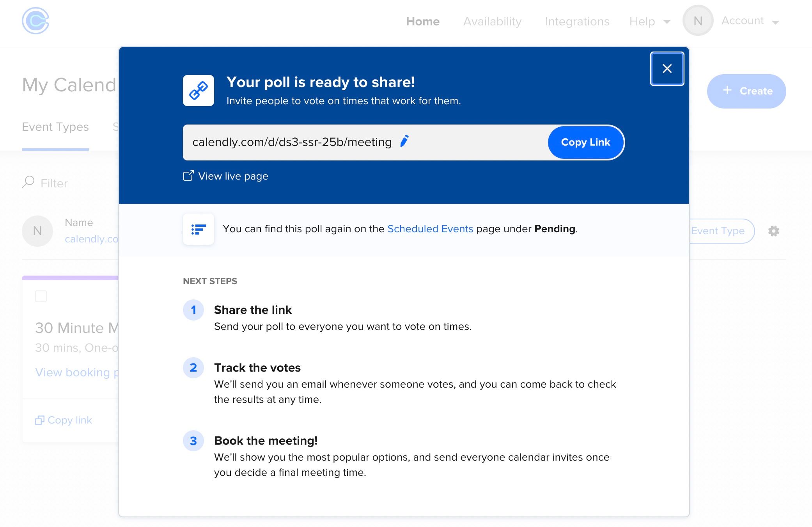Click the copy icon beside Copy link
The width and height of the screenshot is (812, 527).
pyautogui.click(x=40, y=420)
